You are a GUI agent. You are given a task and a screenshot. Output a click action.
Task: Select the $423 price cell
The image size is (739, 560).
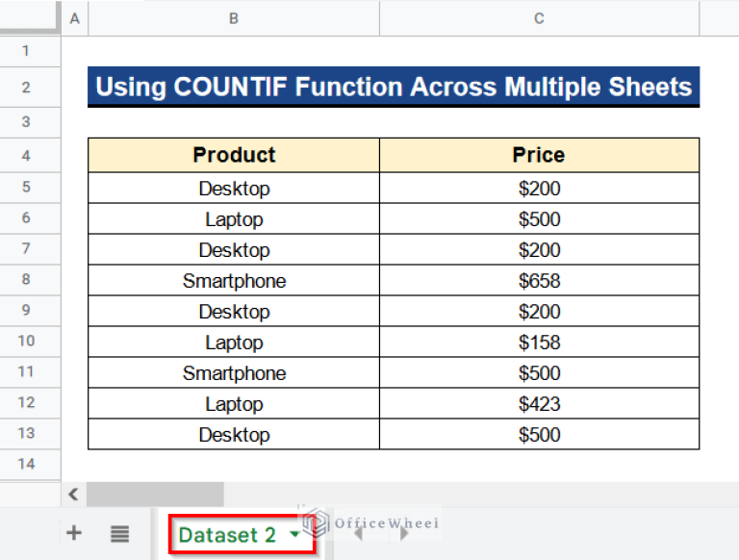tap(539, 404)
